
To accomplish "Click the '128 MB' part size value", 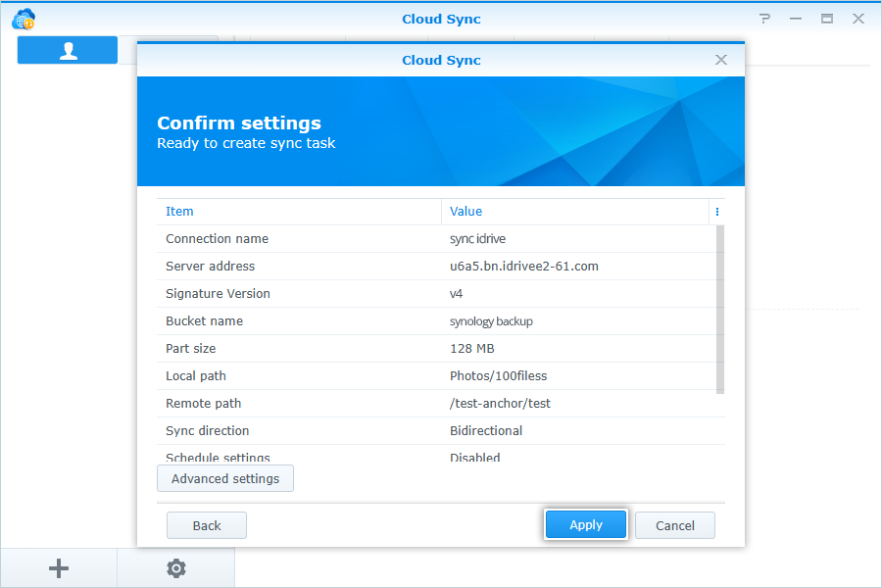I will 472,349.
